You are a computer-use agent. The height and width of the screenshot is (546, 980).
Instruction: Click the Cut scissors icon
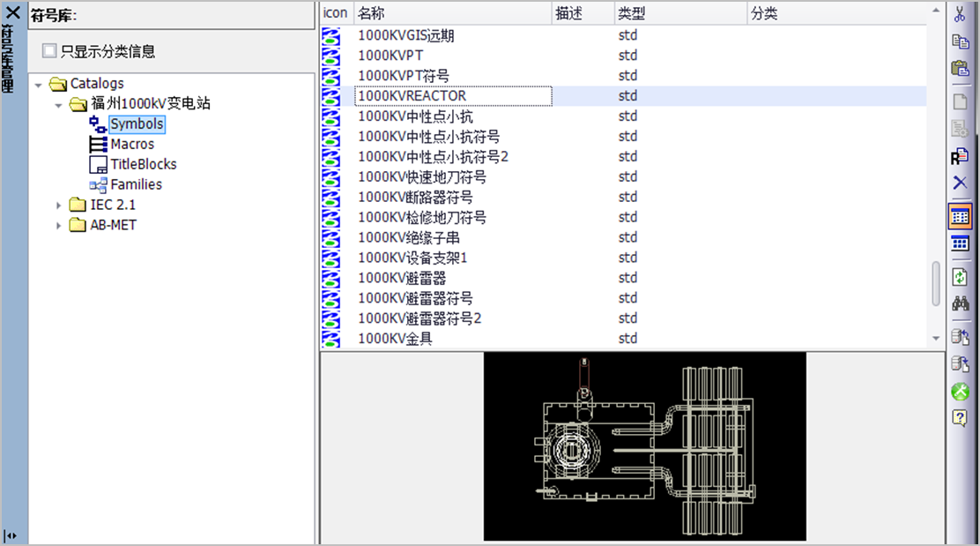960,14
